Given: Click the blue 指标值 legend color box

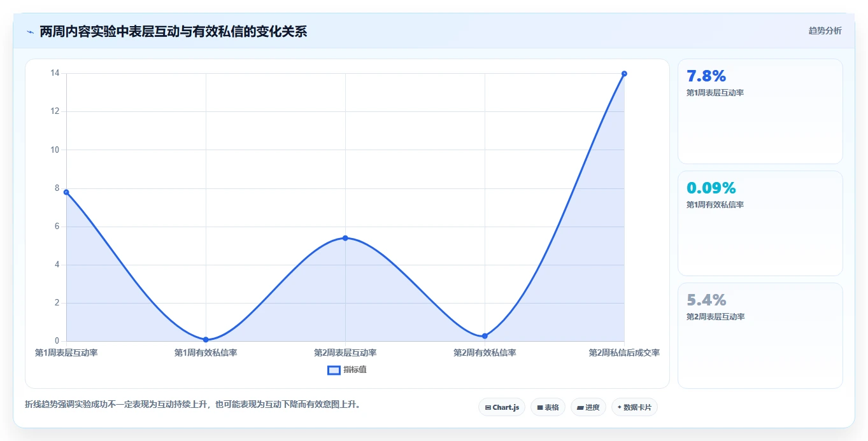Looking at the screenshot, I should pyautogui.click(x=334, y=370).
